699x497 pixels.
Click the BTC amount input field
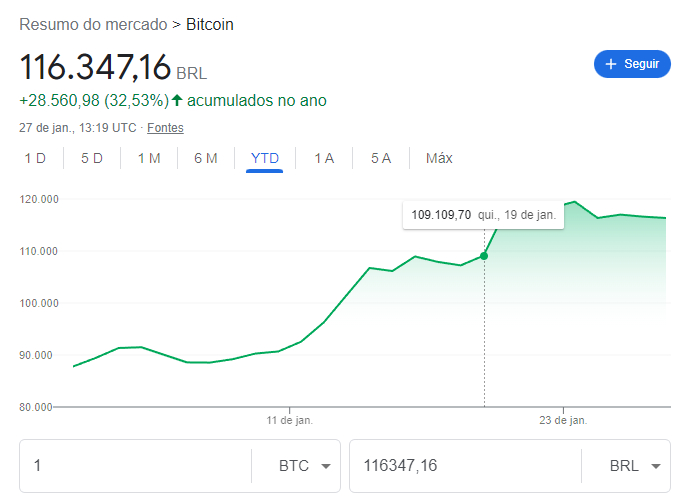pos(136,466)
